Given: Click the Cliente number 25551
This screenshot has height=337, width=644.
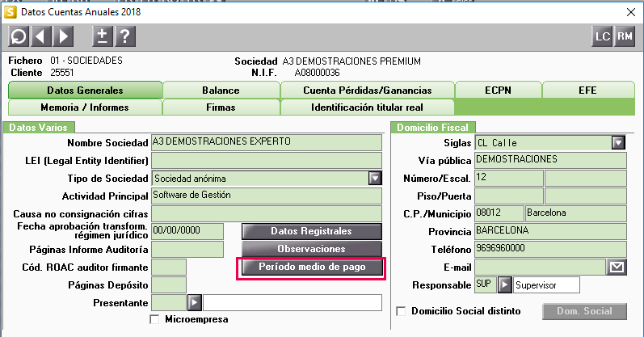Looking at the screenshot, I should click(62, 73).
